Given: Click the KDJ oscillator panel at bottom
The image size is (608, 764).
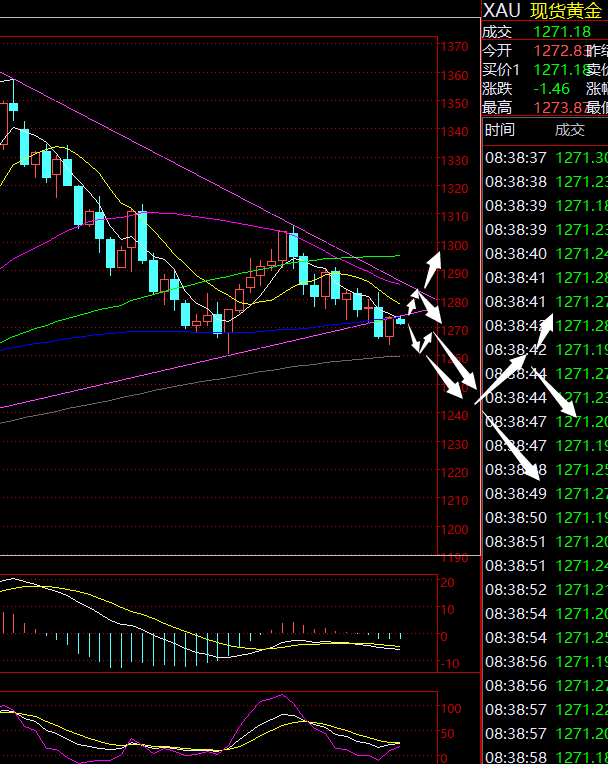Looking at the screenshot, I should tap(219, 727).
